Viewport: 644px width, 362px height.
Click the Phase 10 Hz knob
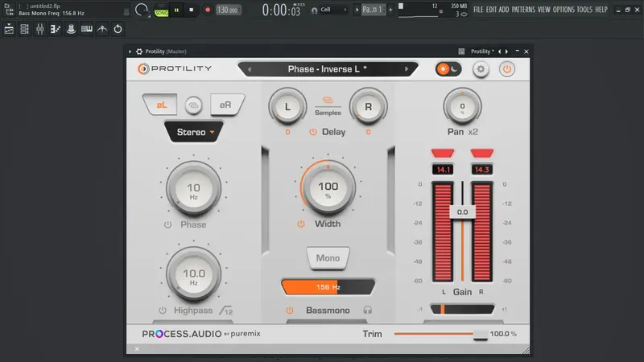coord(193,189)
